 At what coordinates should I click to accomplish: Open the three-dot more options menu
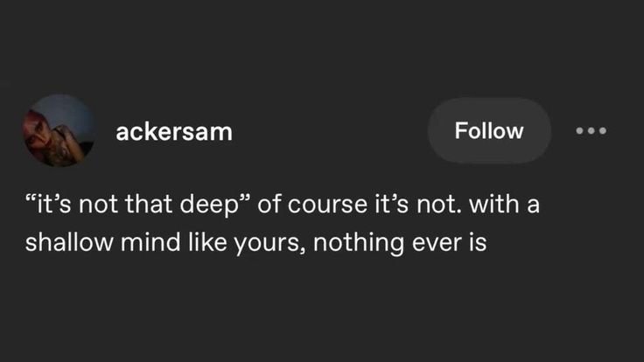[591, 131]
